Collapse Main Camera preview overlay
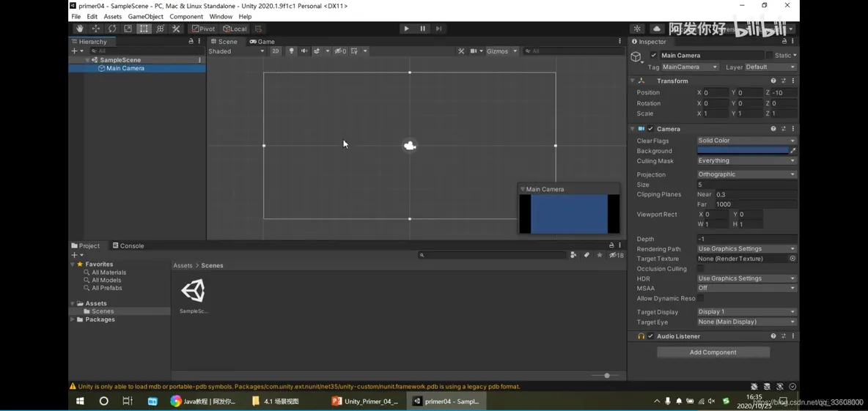Screen dimensions: 868x411 click(x=523, y=189)
